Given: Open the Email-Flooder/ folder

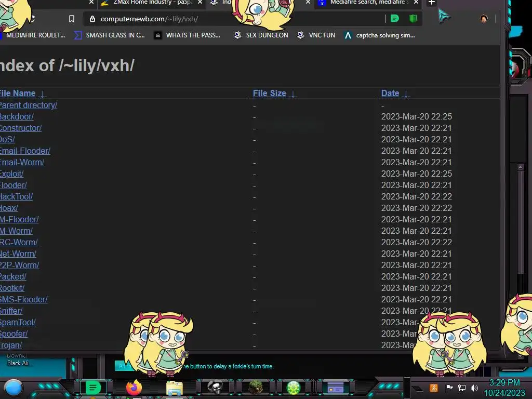Looking at the screenshot, I should tap(25, 151).
